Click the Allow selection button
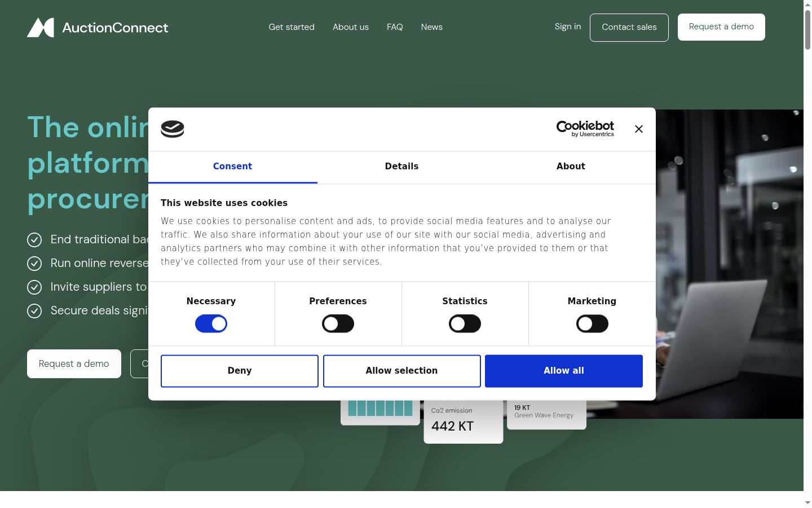Screen dimensions: 812x508 click(401, 371)
